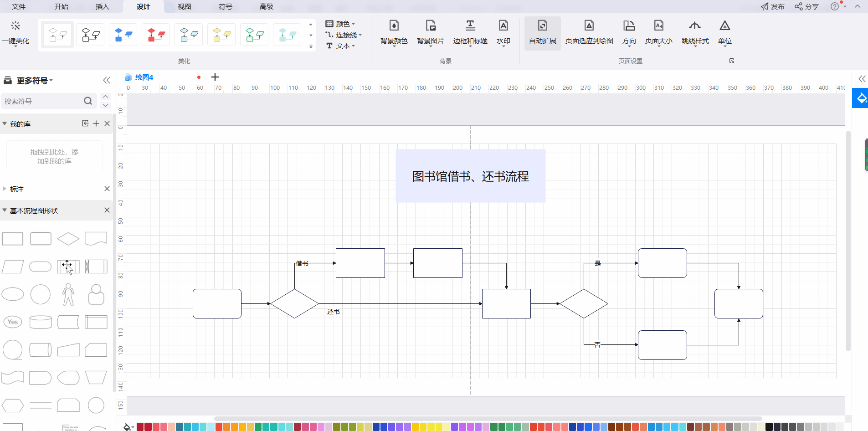The height and width of the screenshot is (431, 868).
Task: Select the 还书 connector label
Action: pyautogui.click(x=334, y=312)
